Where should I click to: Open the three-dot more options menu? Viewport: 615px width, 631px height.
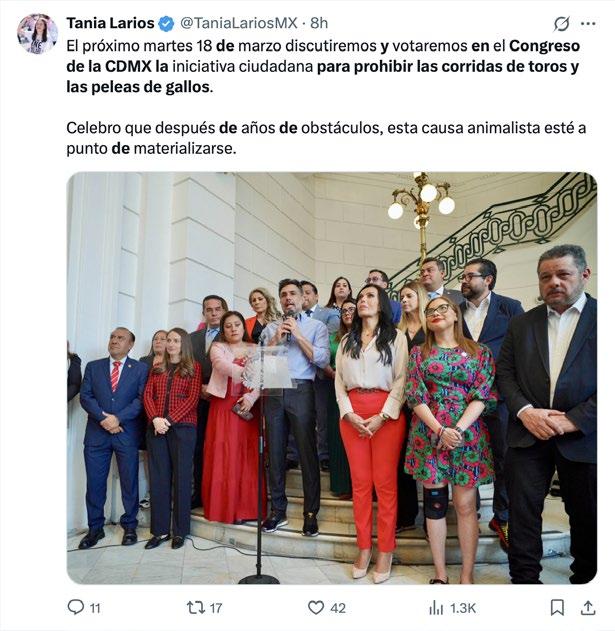coord(588,24)
